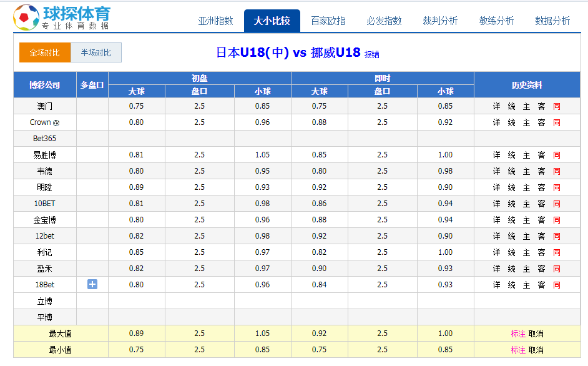Open the 裁判分析 tab
This screenshot has width=588, height=366.
(x=440, y=21)
